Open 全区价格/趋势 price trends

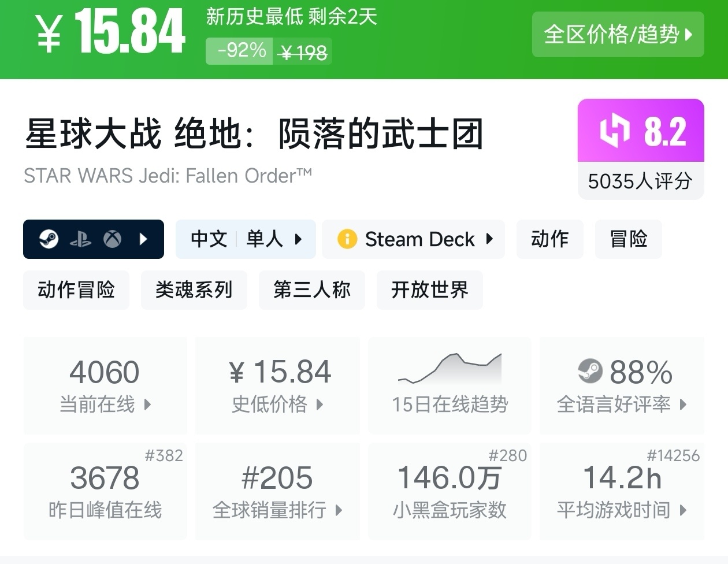pos(618,34)
